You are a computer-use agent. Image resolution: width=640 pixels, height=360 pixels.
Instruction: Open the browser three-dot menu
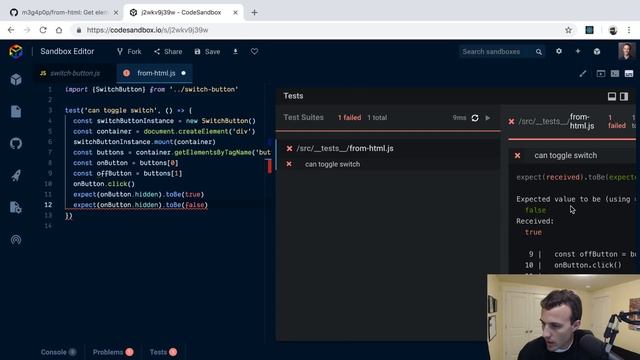coord(629,30)
